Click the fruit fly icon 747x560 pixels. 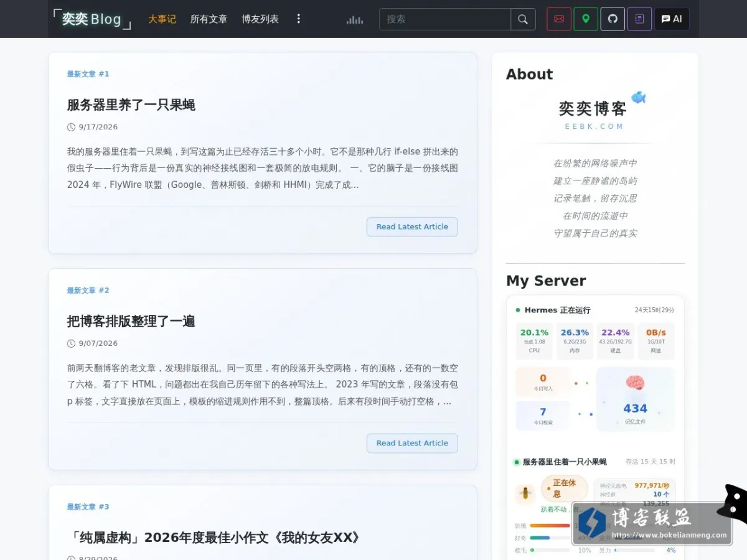[525, 494]
